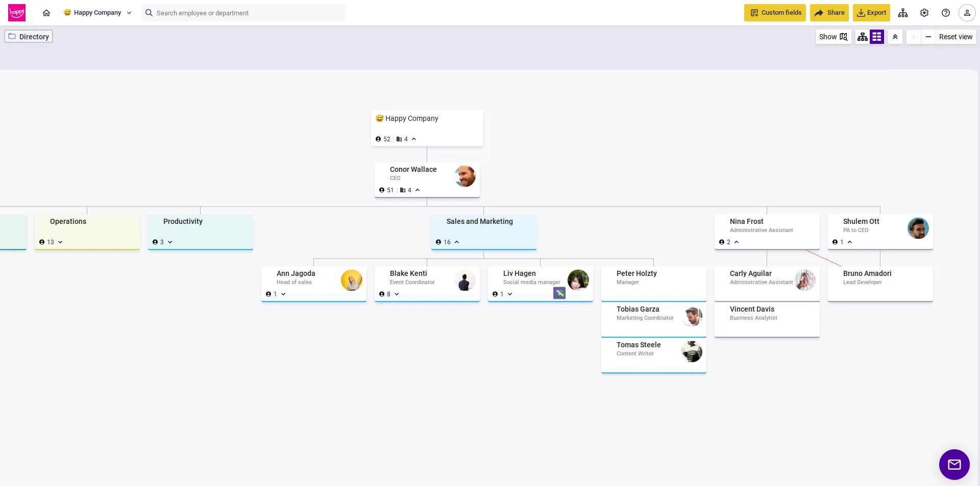Image resolution: width=980 pixels, height=486 pixels.
Task: Click Shulem Ott's profile photo
Action: (x=918, y=228)
